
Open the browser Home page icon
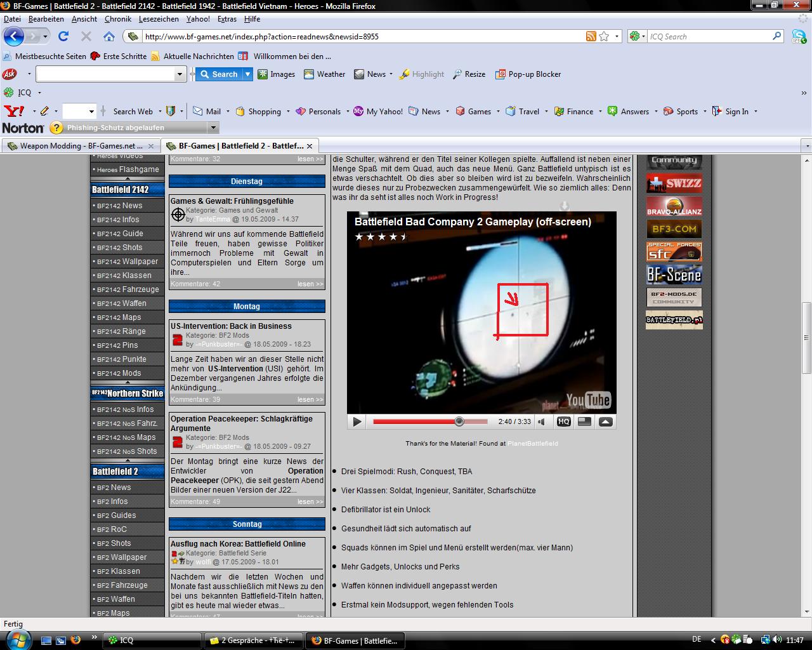[x=109, y=36]
